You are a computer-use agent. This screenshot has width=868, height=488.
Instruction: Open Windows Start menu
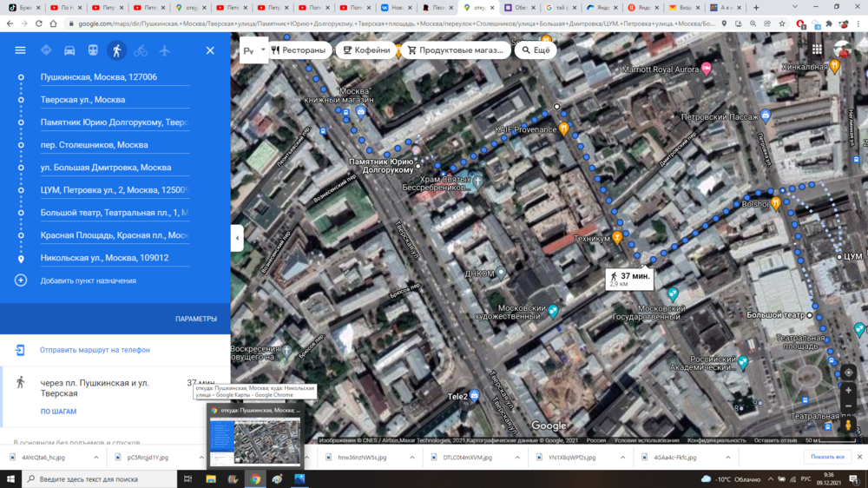tap(10, 479)
